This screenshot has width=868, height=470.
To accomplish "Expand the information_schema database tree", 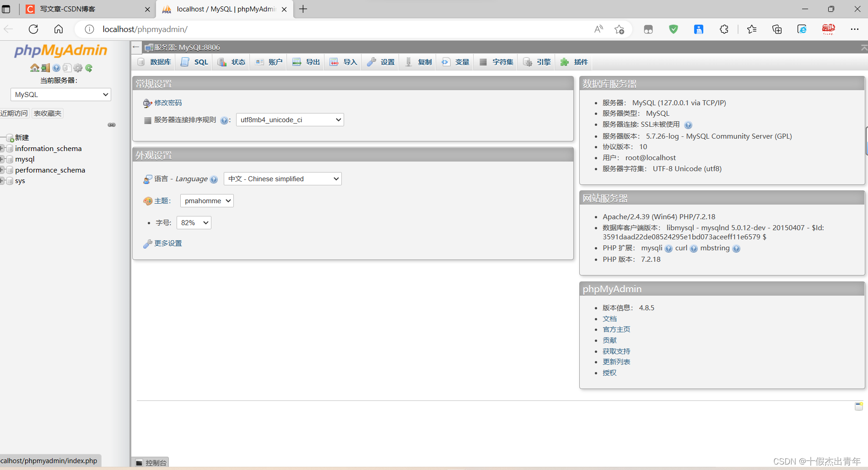I will click(x=2, y=149).
